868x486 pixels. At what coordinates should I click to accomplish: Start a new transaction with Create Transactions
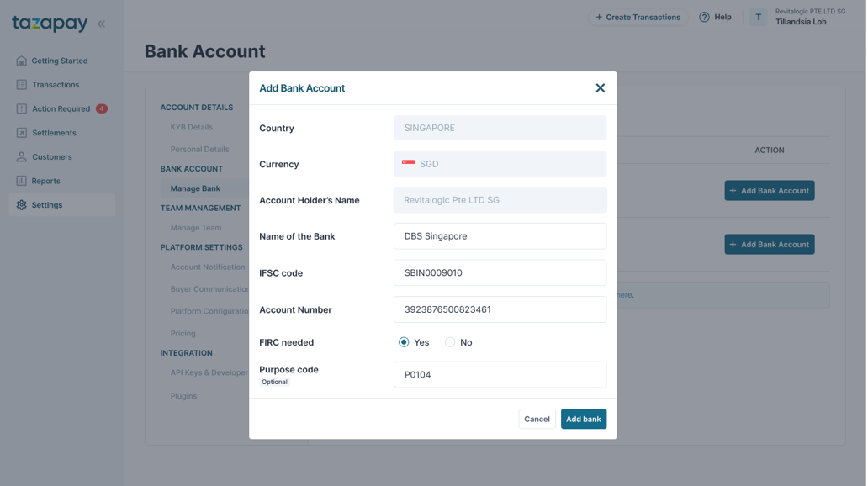click(638, 17)
